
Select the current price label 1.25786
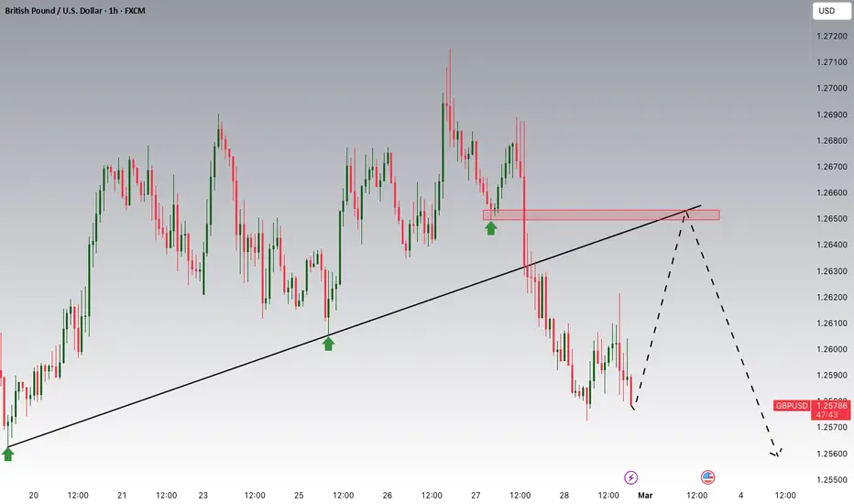pyautogui.click(x=831, y=405)
